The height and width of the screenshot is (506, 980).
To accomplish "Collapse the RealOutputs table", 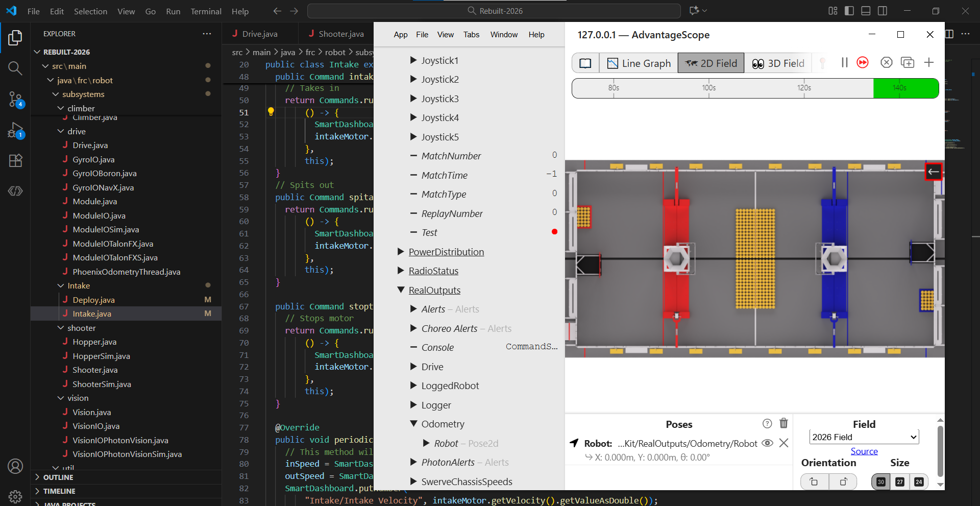I will click(401, 290).
